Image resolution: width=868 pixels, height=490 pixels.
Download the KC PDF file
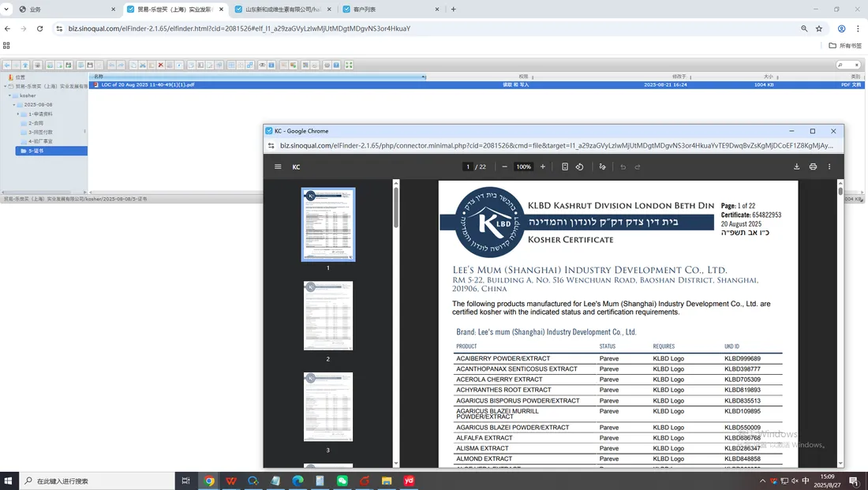tap(797, 166)
